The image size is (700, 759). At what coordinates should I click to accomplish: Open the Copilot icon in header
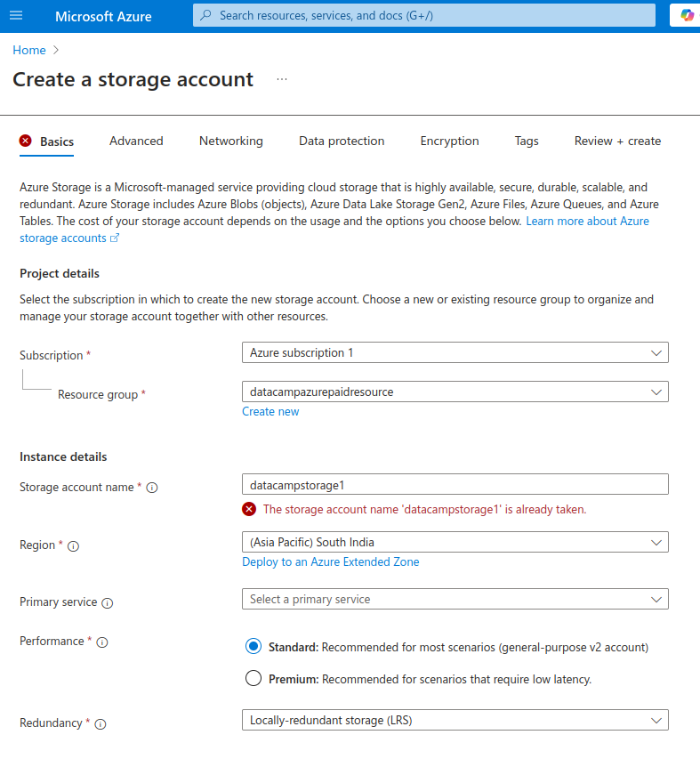[687, 15]
